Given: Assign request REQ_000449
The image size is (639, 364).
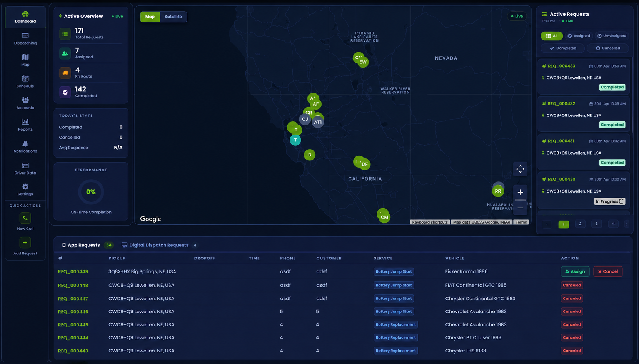Looking at the screenshot, I should tap(575, 271).
